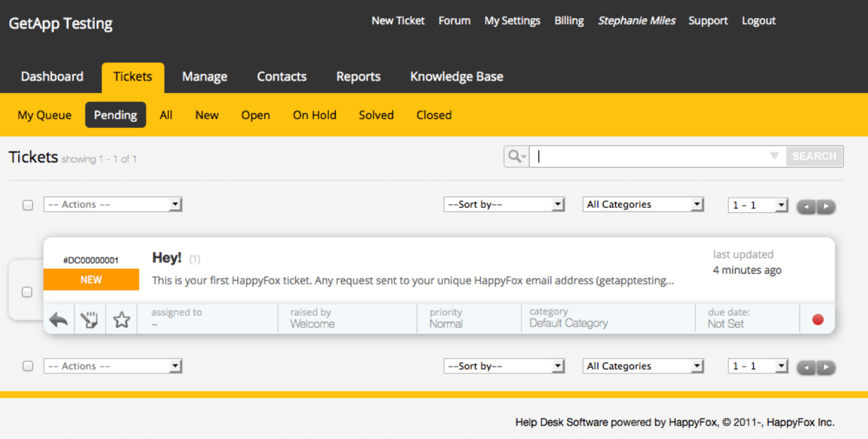Check the box beside ticket #DC00000001
Screen dimensions: 868x439
pyautogui.click(x=27, y=292)
